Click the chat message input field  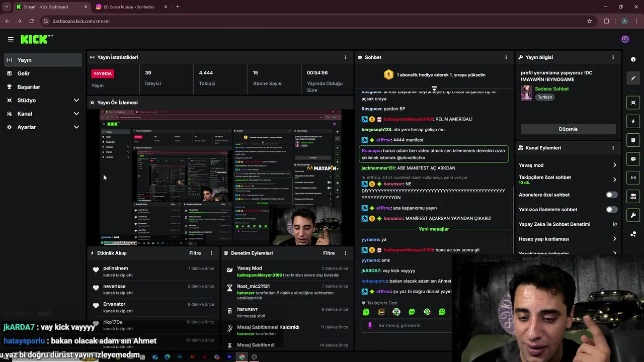pos(408,325)
